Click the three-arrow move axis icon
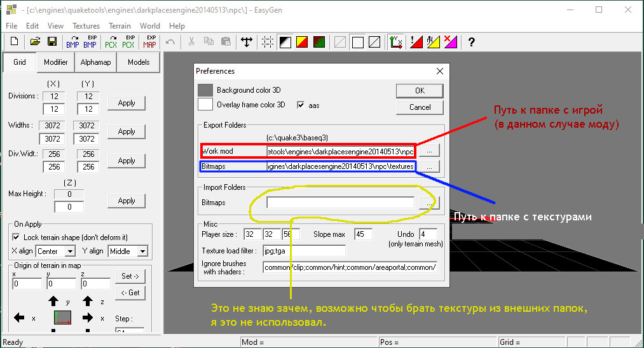The width and height of the screenshot is (644, 348). pyautogui.click(x=247, y=42)
